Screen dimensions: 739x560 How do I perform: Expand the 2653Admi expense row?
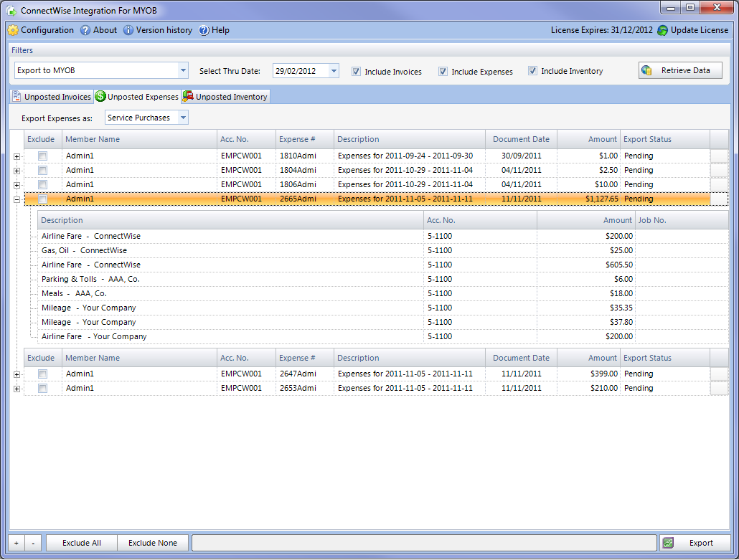coord(17,389)
